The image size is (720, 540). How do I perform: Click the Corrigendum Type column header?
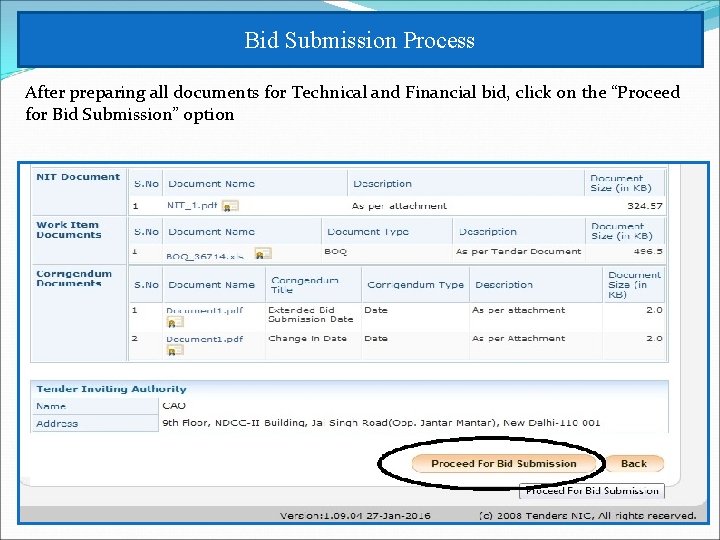(416, 285)
